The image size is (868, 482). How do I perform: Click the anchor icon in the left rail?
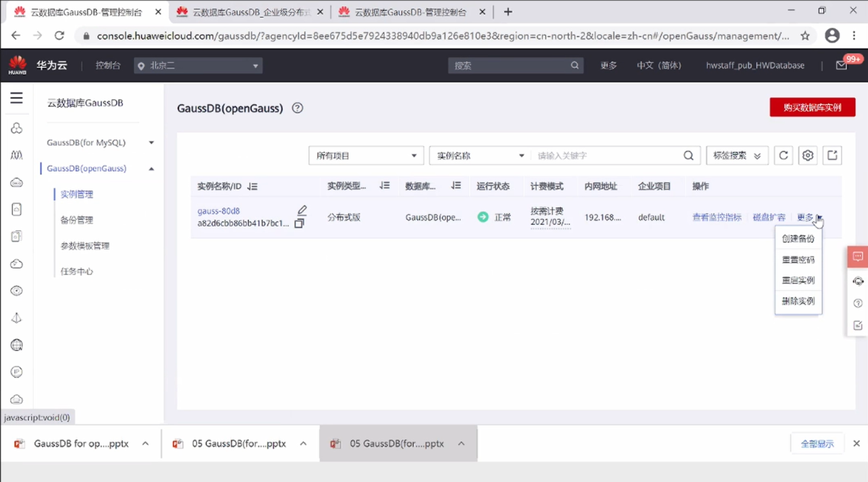tap(17, 318)
